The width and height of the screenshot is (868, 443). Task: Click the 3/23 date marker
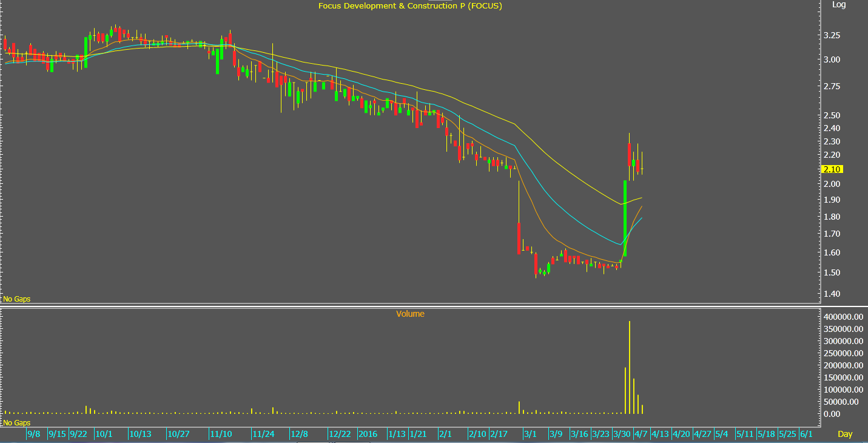pos(601,434)
